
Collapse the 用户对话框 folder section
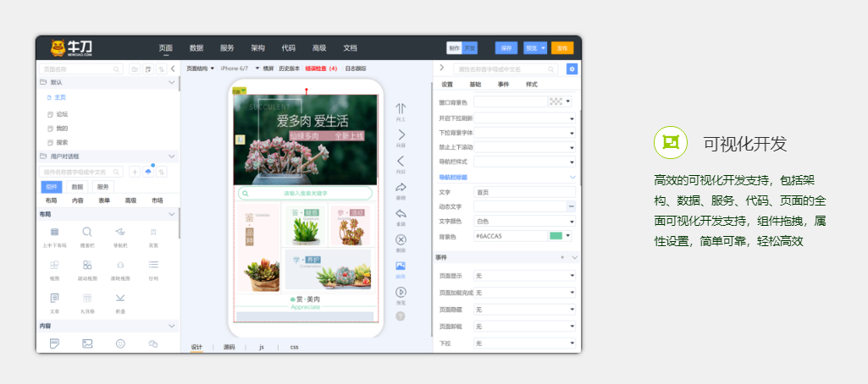point(172,156)
